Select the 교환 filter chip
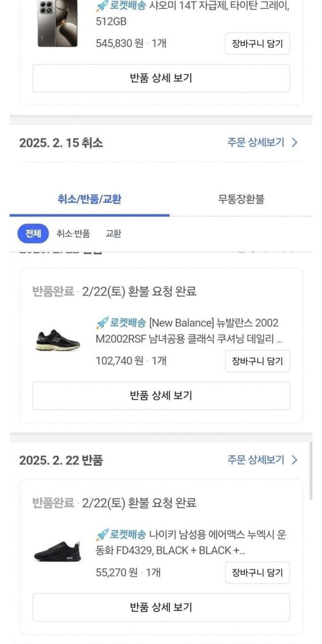 pos(113,233)
